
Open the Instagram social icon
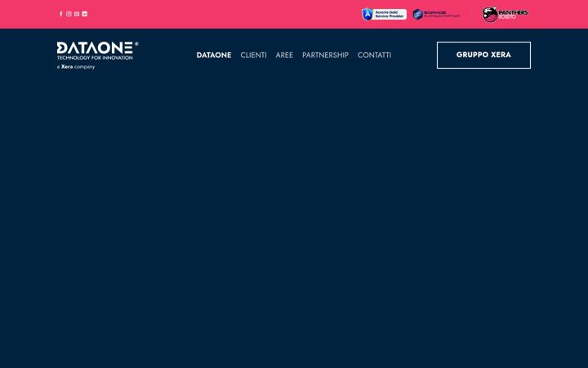[69, 14]
